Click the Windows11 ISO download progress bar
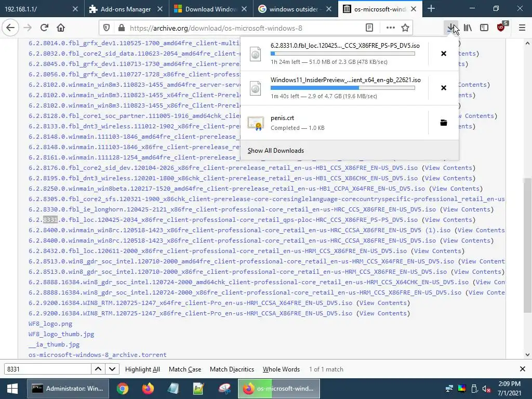The image size is (532, 399). pos(343,88)
